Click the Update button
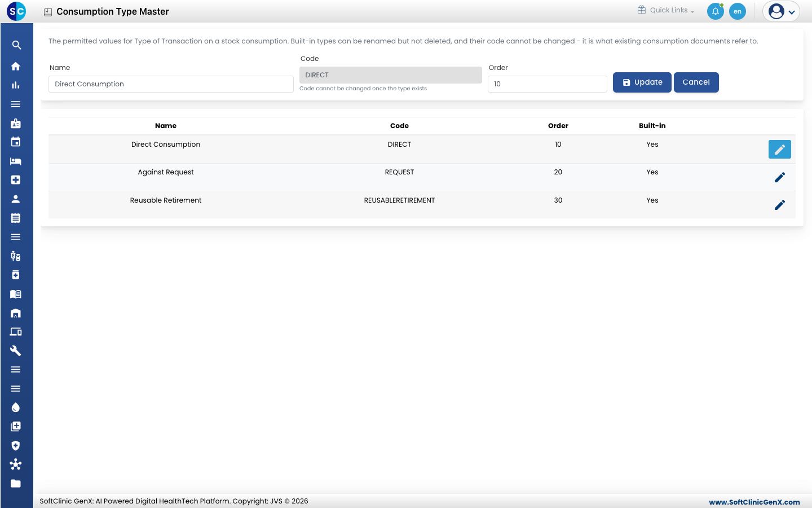 coord(642,82)
